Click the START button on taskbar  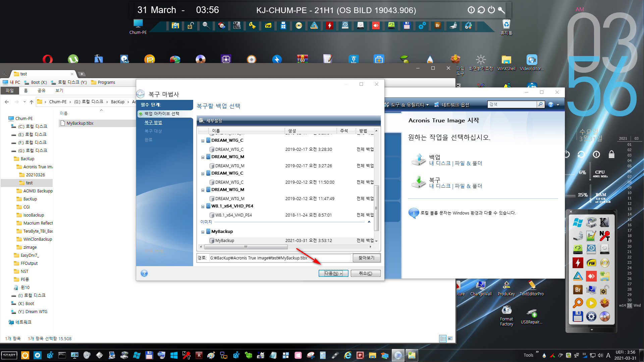[x=9, y=355]
